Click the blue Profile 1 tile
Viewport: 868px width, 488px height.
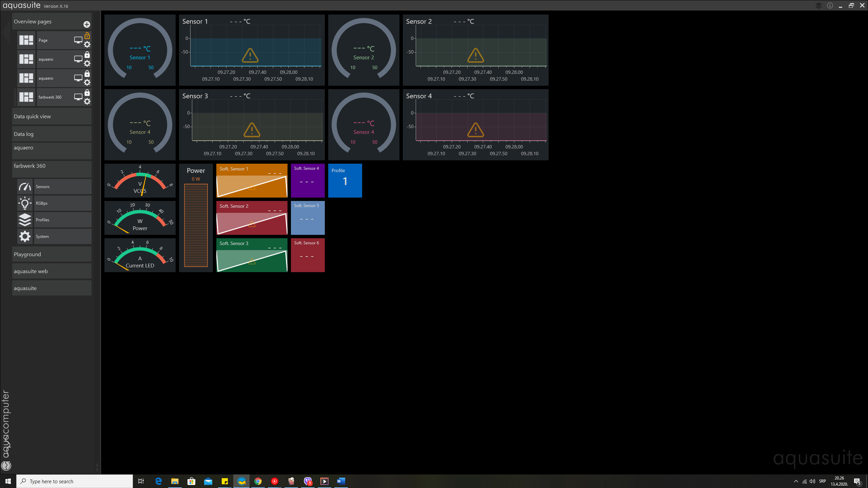tap(345, 181)
